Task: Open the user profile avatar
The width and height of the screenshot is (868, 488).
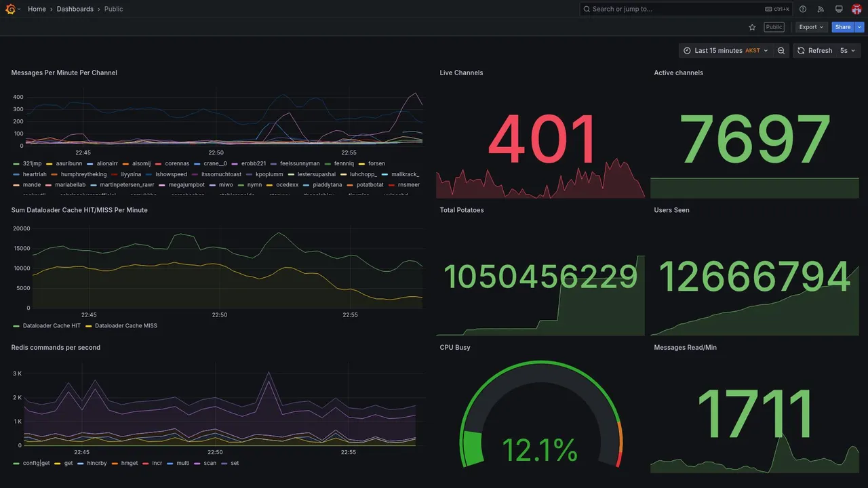Action: [x=856, y=9]
